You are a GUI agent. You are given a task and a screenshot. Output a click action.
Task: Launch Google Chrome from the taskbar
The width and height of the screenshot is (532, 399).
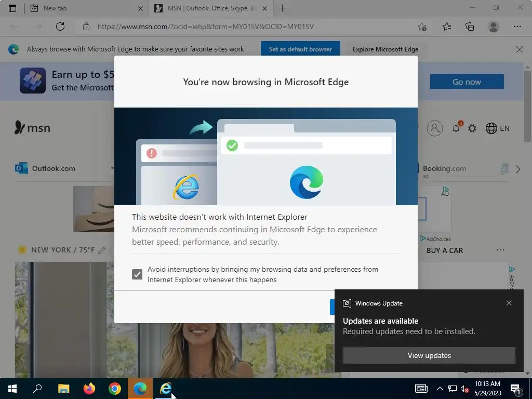click(115, 389)
